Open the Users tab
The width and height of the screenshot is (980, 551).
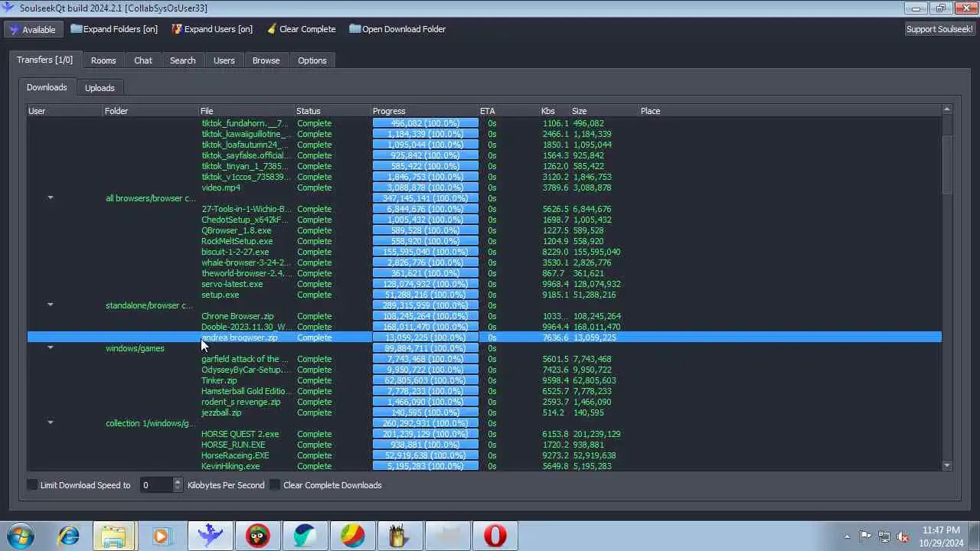coord(224,60)
